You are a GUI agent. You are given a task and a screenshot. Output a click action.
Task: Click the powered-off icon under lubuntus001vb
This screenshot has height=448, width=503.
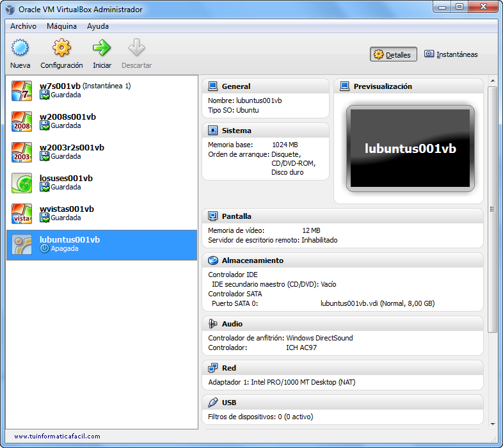[45, 248]
